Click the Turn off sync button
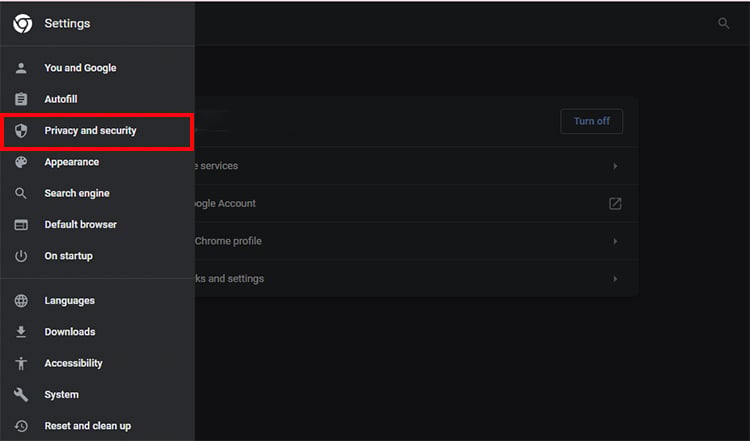 coord(592,121)
